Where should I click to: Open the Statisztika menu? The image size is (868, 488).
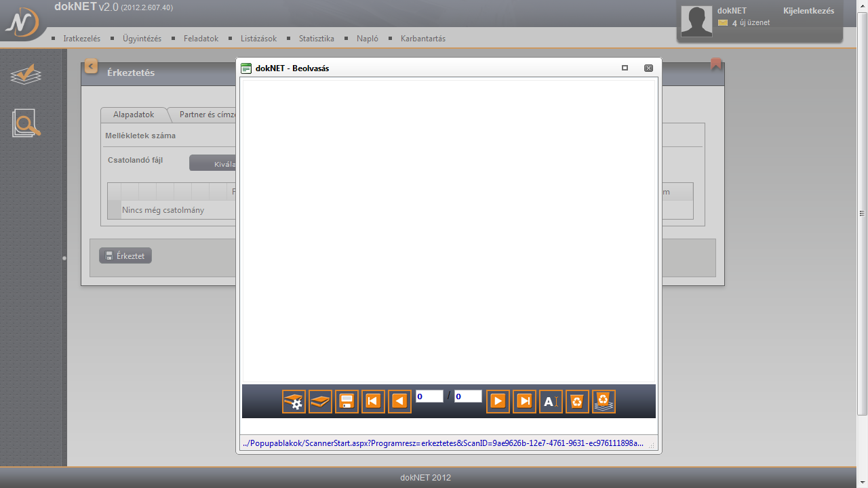pyautogui.click(x=317, y=39)
